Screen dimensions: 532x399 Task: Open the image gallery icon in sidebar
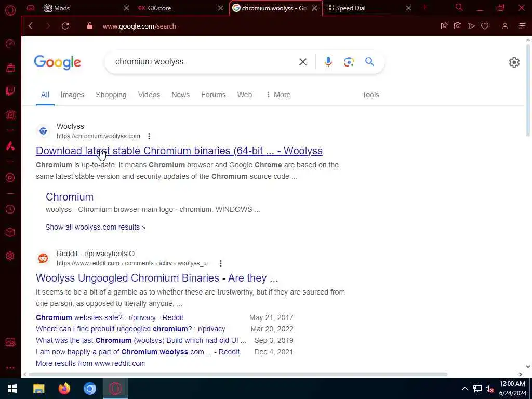tap(10, 342)
